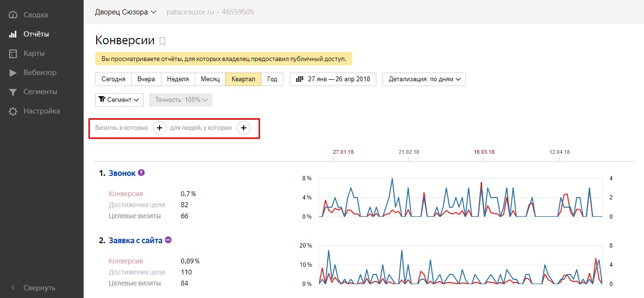Add condition for Визиты, в которых
This screenshot has height=298, width=644.
pos(160,128)
